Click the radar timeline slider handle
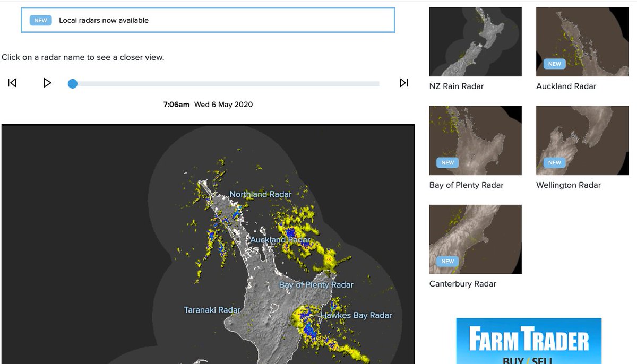 click(x=73, y=83)
